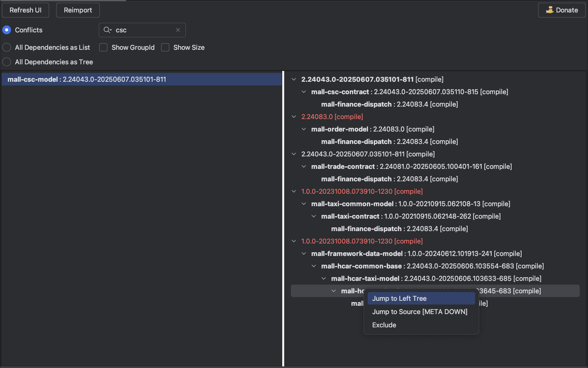
Task: Clear the csc search text with X icon
Action: coord(178,30)
